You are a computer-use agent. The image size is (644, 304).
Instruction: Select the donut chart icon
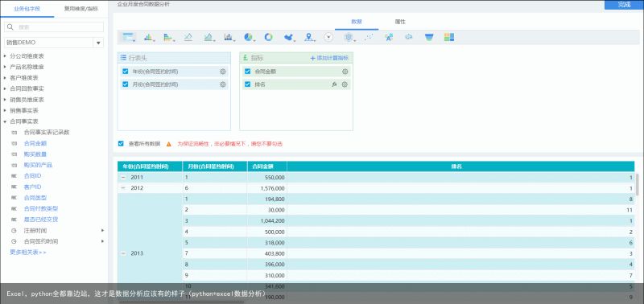(268, 37)
